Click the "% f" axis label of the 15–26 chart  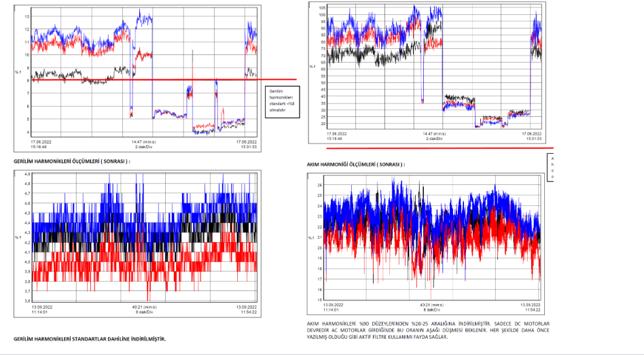tap(311, 238)
